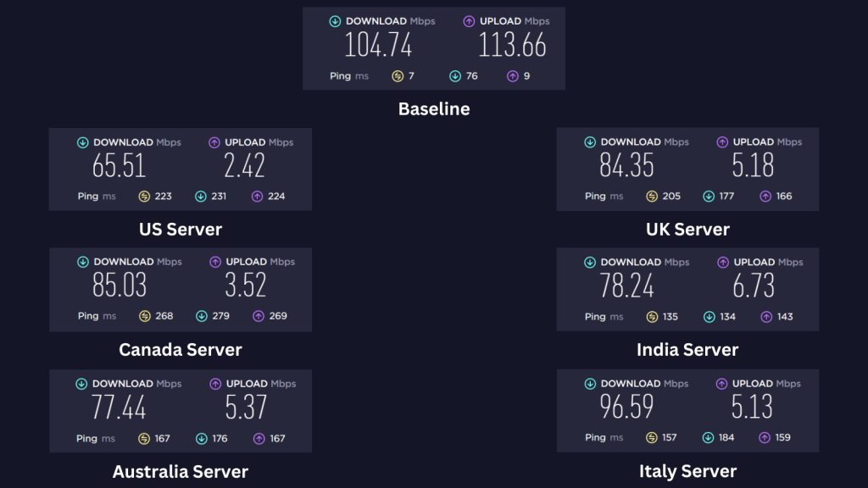
Task: Click the India Server download ping icon showing 134
Action: (709, 317)
